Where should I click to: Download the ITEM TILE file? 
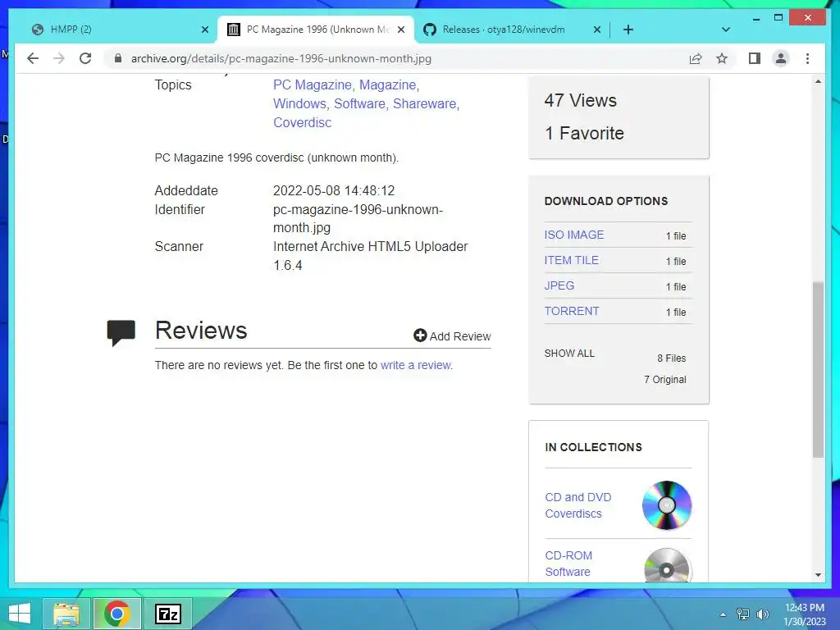pyautogui.click(x=571, y=260)
